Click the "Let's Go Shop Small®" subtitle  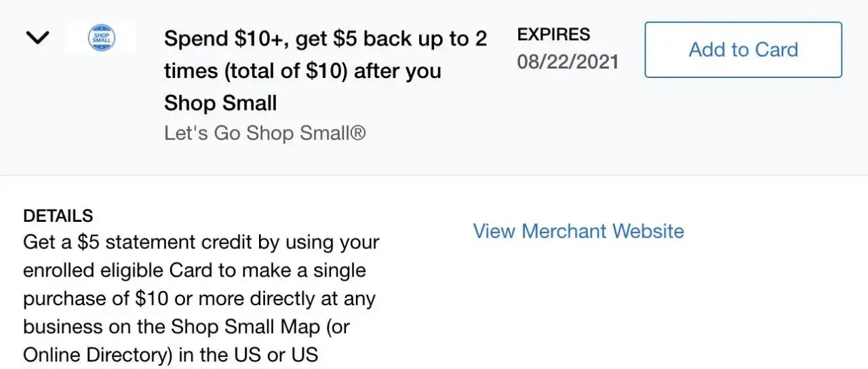[264, 133]
